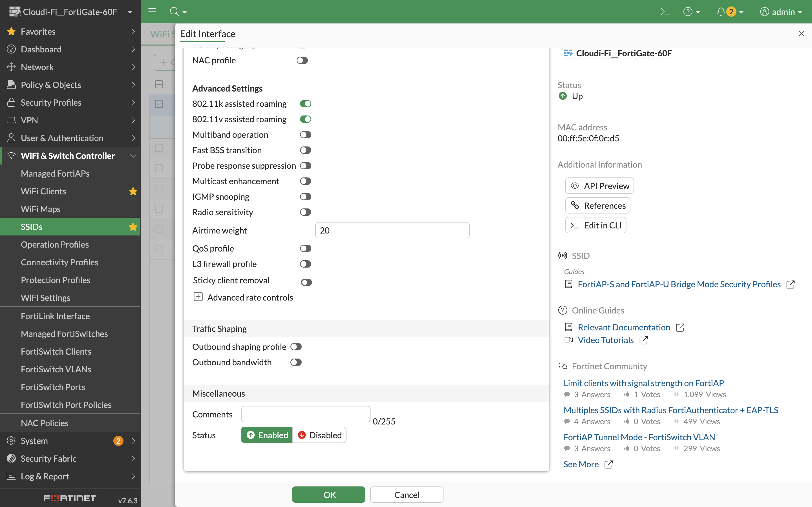Go to WiFi Settings menu item
812x507 pixels.
[x=46, y=298]
